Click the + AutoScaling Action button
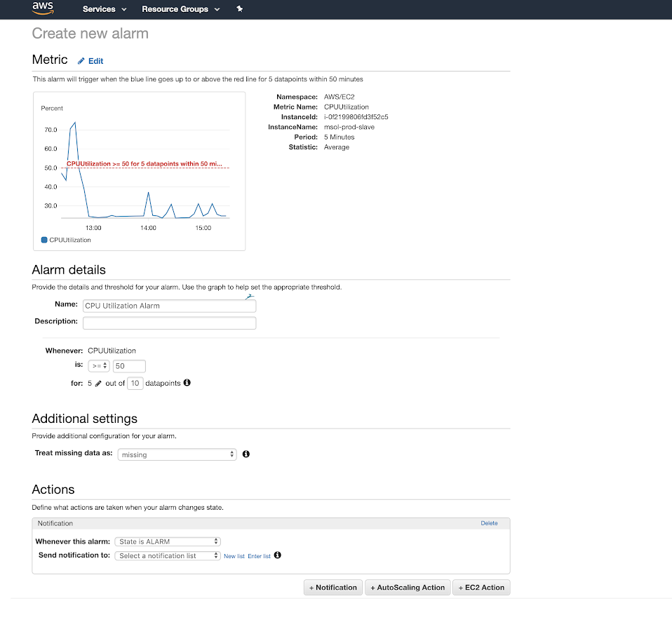 point(408,587)
